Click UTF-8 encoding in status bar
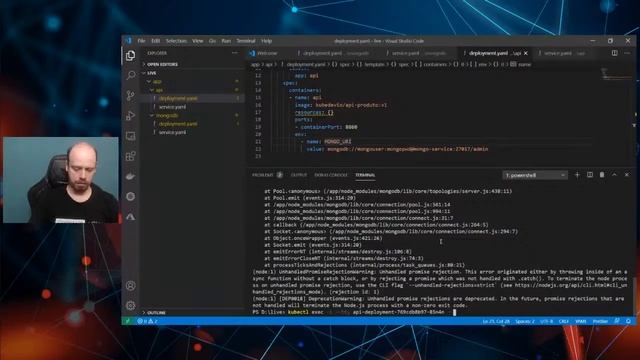The height and width of the screenshot is (360, 640). pyautogui.click(x=547, y=321)
